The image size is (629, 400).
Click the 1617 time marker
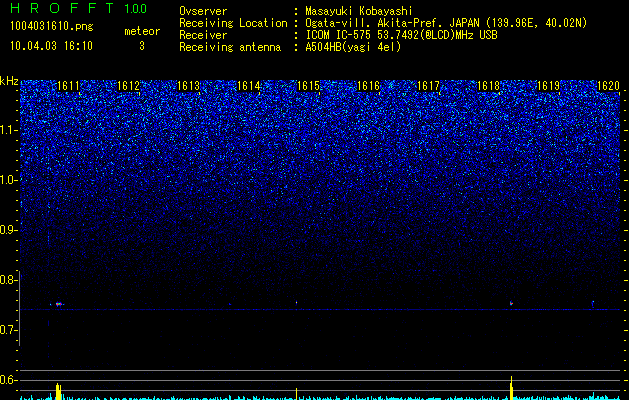pos(428,86)
